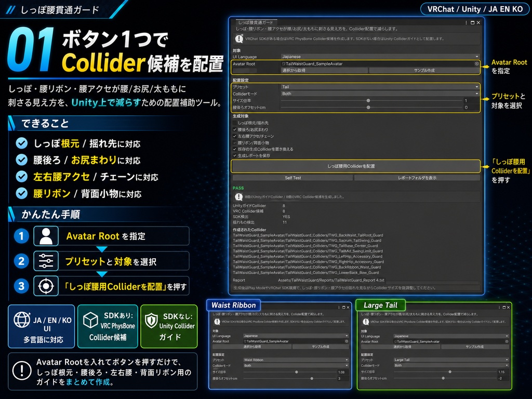The width and height of the screenshot is (532, 399).
Task: Open Colliderモード dropdown in the Large Tail window
Action: coord(451,366)
